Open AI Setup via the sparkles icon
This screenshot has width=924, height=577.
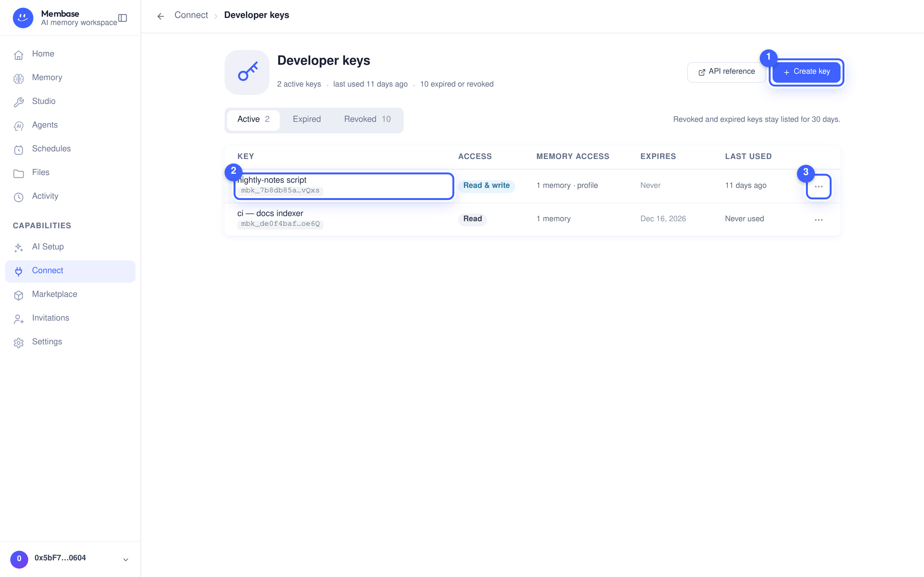pos(18,247)
